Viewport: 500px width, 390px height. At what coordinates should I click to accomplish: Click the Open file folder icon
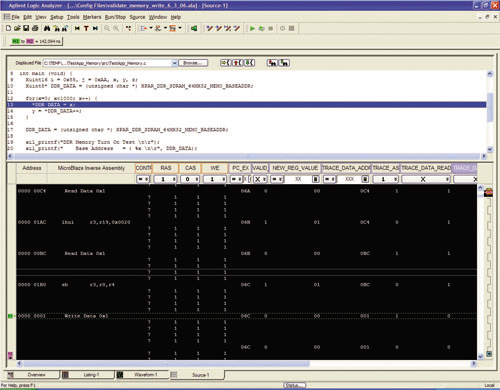pos(17,28)
